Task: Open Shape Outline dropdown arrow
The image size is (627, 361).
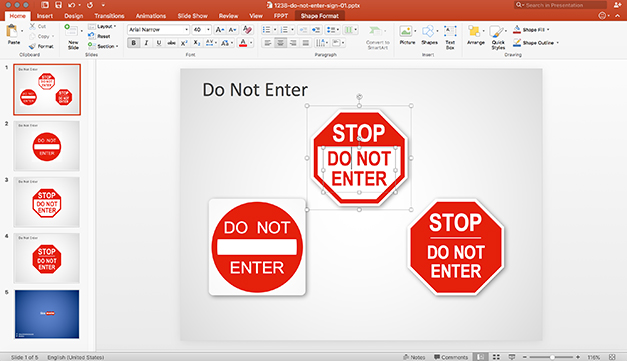Action: click(x=557, y=43)
